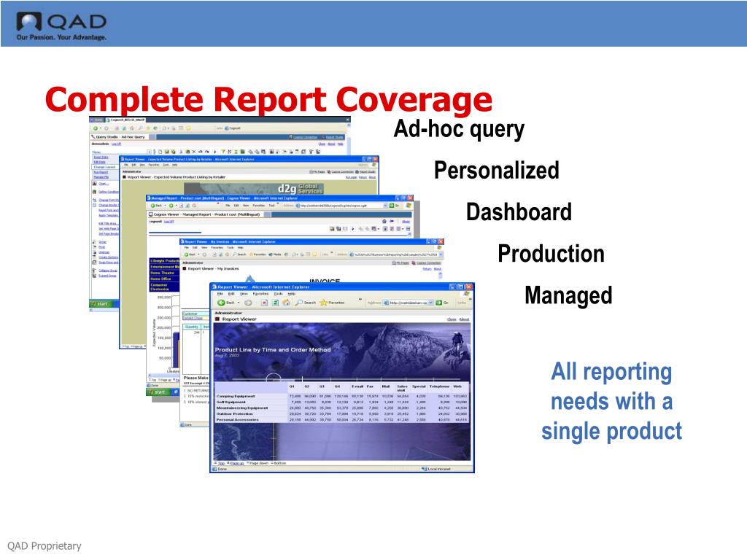
Task: Click the Filter funnel icon in Query Studio toolbar
Action: click(223, 152)
